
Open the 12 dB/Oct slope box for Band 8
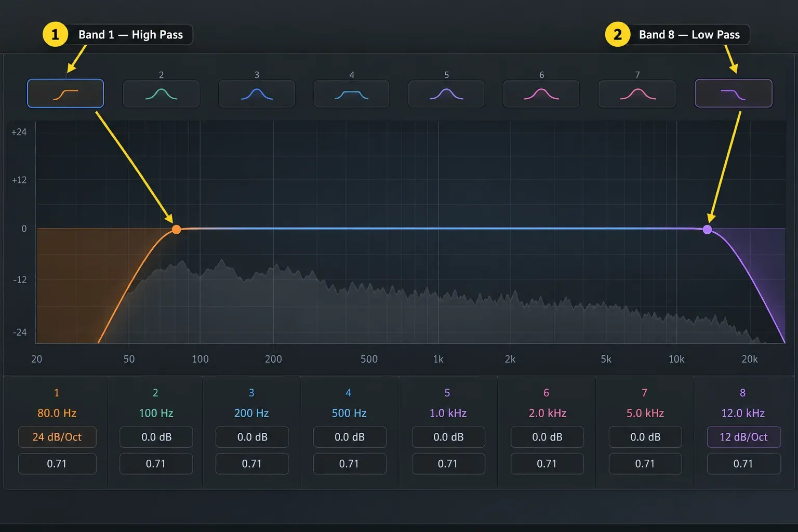pyautogui.click(x=743, y=437)
